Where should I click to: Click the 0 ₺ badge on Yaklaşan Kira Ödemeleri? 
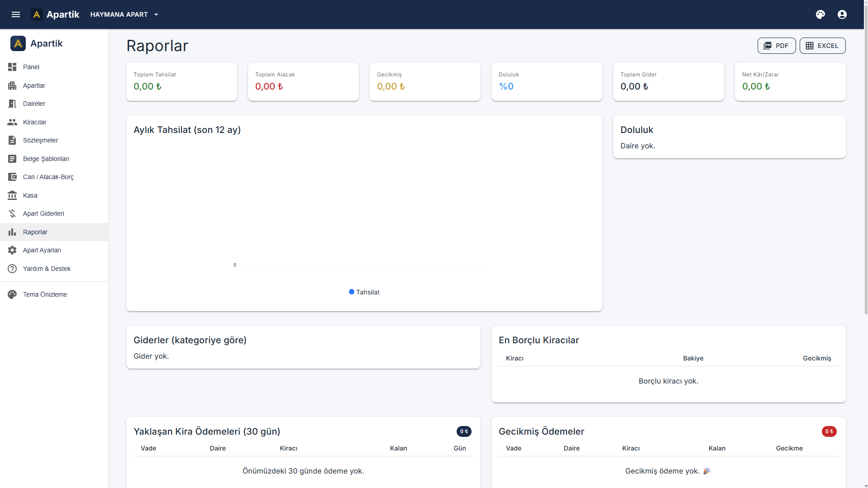tap(464, 431)
